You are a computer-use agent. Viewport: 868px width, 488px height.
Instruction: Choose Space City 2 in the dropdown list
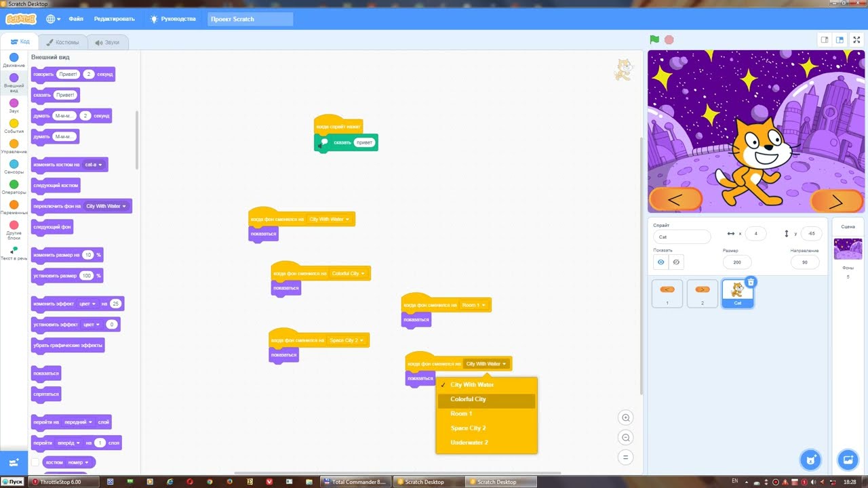click(x=486, y=428)
